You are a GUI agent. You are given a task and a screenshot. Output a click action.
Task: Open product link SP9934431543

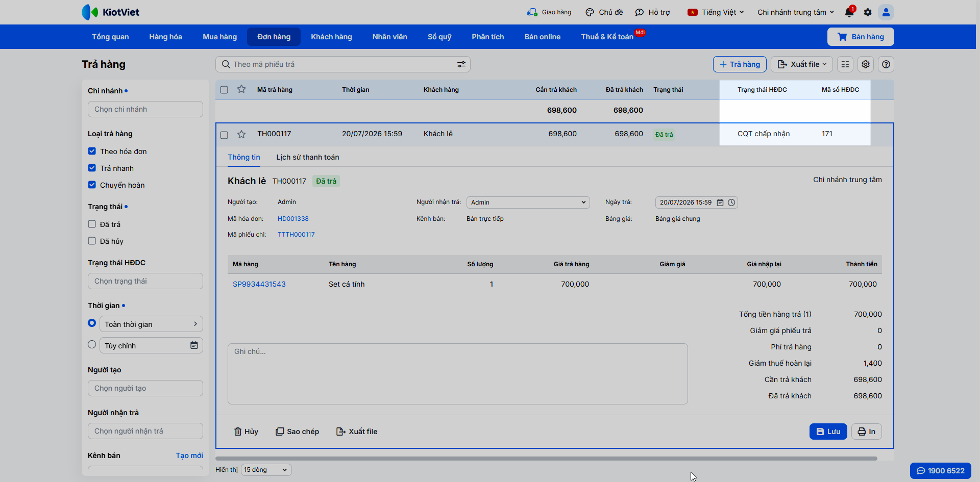(259, 284)
